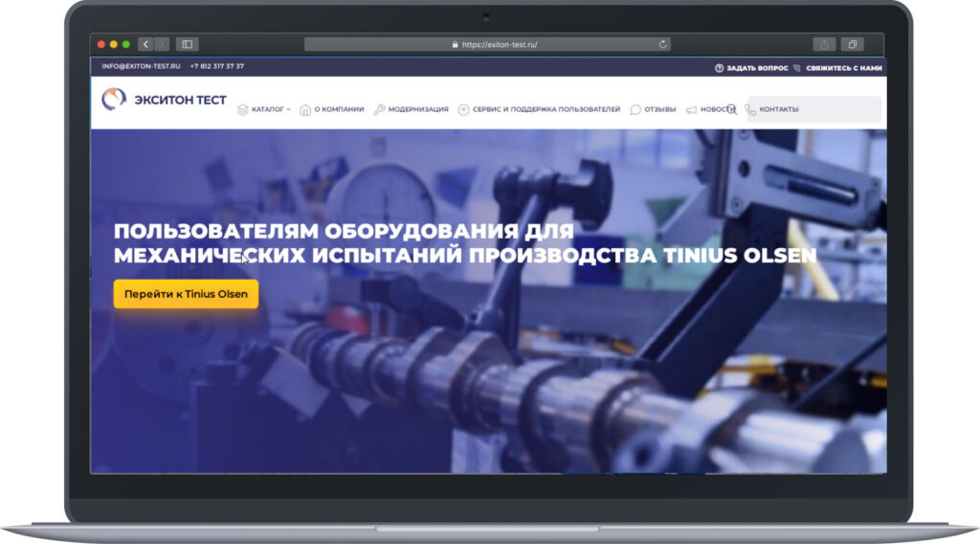Click the handset icon beside СВЯЖИТЕСЬ С НАМИ
The height and width of the screenshot is (544, 980).
pos(797,68)
